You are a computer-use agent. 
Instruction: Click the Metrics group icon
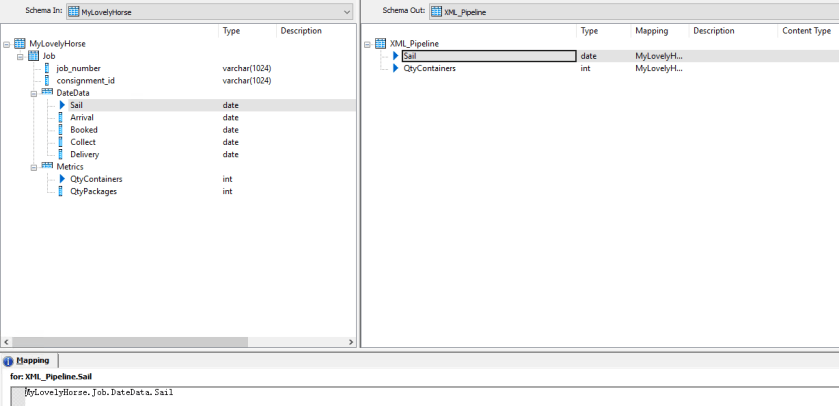pyautogui.click(x=47, y=167)
